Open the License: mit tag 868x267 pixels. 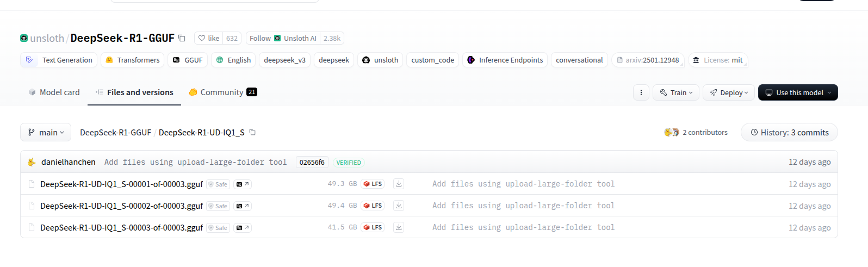click(718, 60)
